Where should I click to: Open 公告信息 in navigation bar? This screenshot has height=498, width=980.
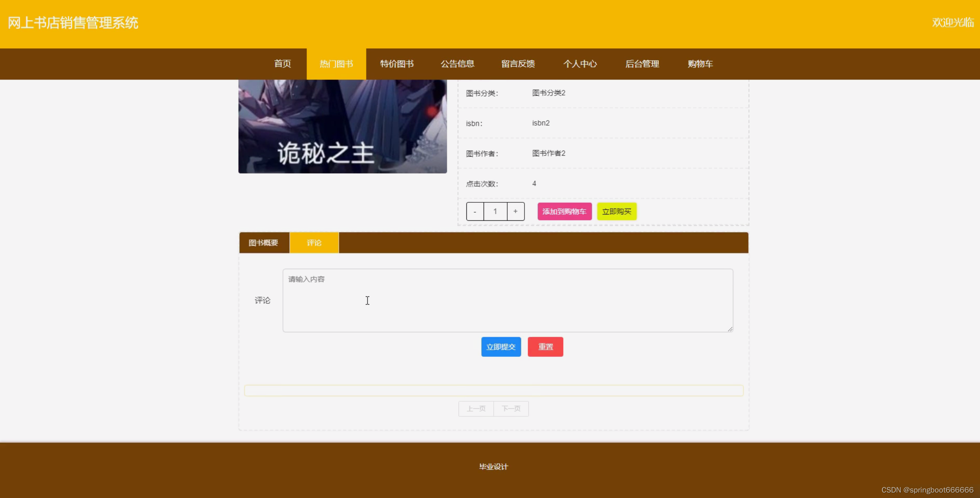tap(457, 64)
